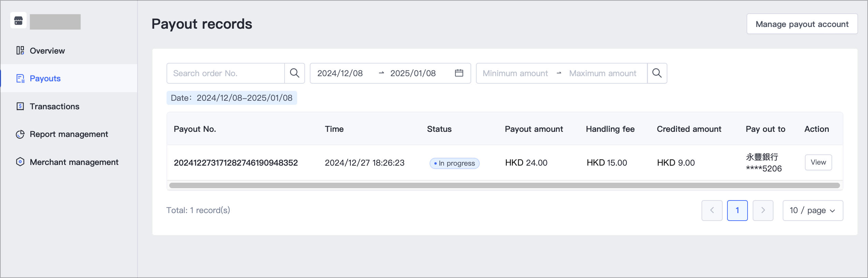Click the Time column header
The height and width of the screenshot is (278, 868).
(334, 129)
